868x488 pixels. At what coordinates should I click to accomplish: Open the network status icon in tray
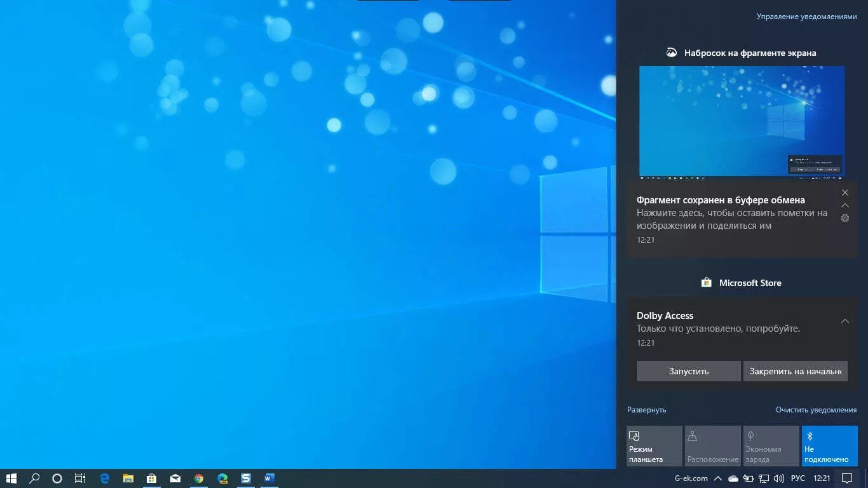pos(765,478)
